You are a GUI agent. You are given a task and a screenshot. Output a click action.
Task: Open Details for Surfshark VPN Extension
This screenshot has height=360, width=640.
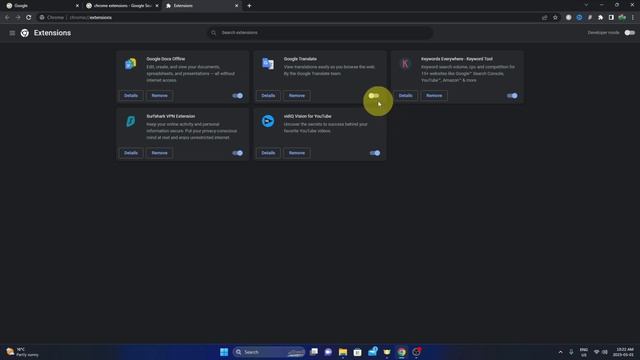pos(131,153)
